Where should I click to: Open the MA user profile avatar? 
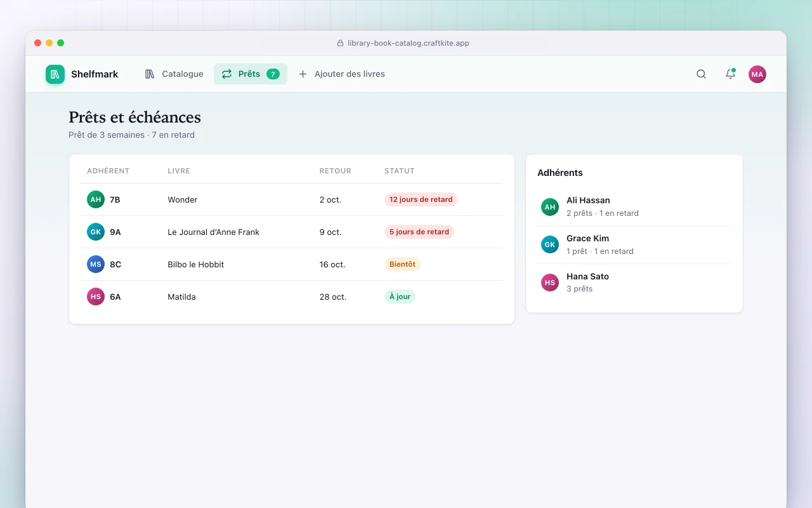(757, 74)
